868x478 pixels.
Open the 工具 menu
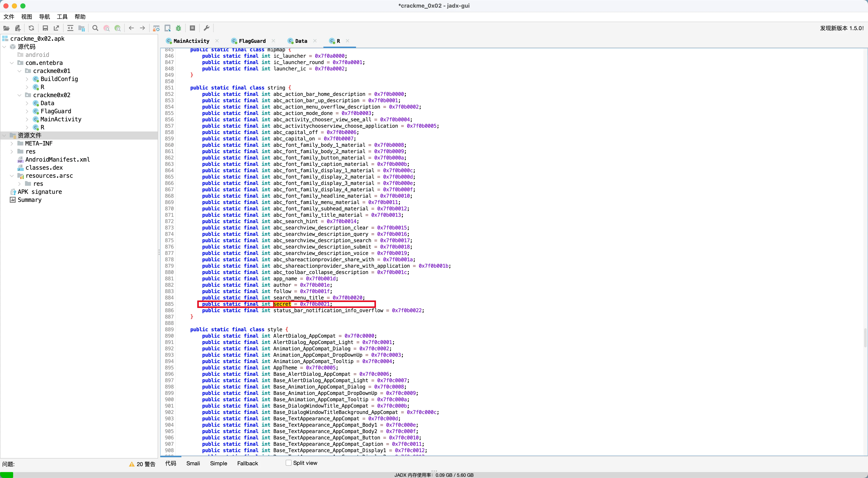click(x=62, y=17)
